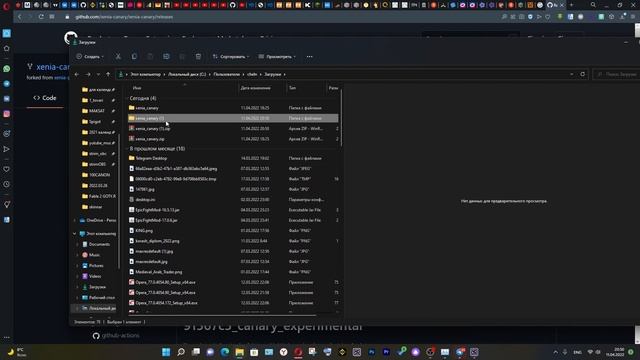Open the Создать (New) dropdown
The height and width of the screenshot is (360, 640).
[x=90, y=56]
